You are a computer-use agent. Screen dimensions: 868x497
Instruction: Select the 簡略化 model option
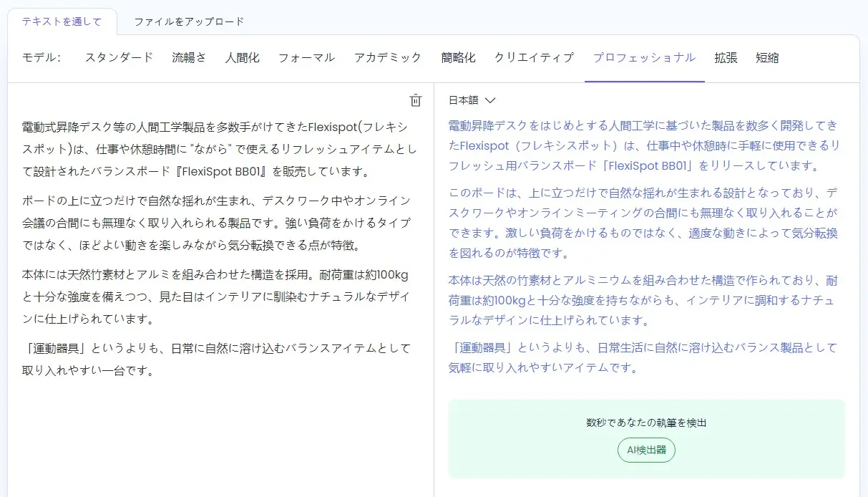coord(458,57)
